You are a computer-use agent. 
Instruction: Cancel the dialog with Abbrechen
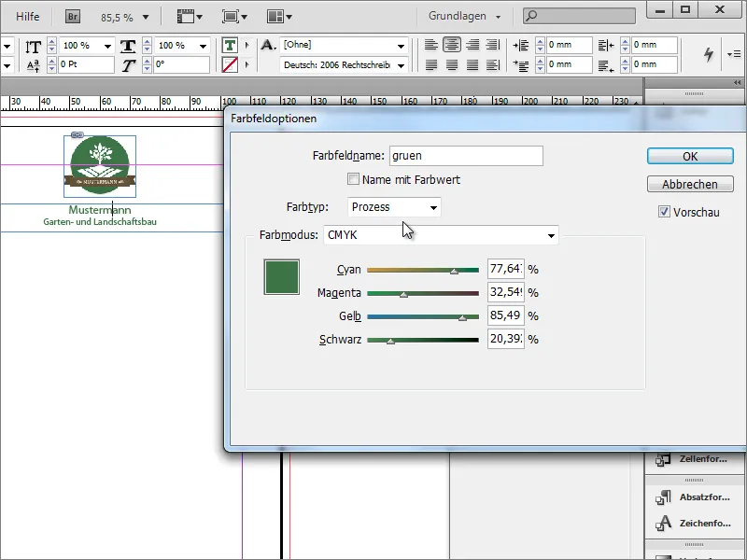point(689,184)
